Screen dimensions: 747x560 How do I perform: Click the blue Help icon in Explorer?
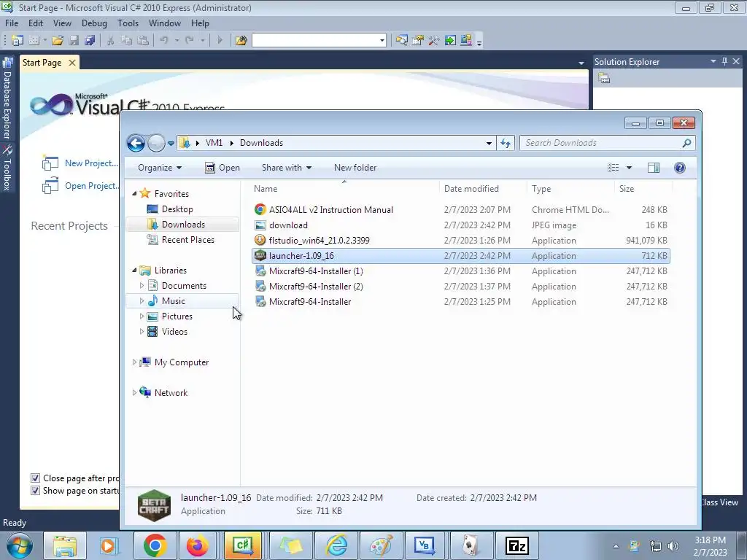coord(680,168)
